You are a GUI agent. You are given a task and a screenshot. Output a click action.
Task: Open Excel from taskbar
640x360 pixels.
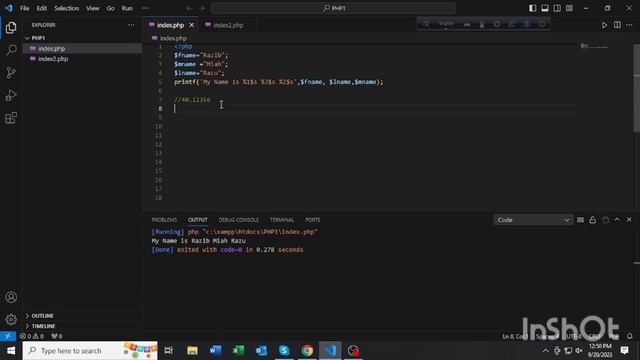coord(239,351)
